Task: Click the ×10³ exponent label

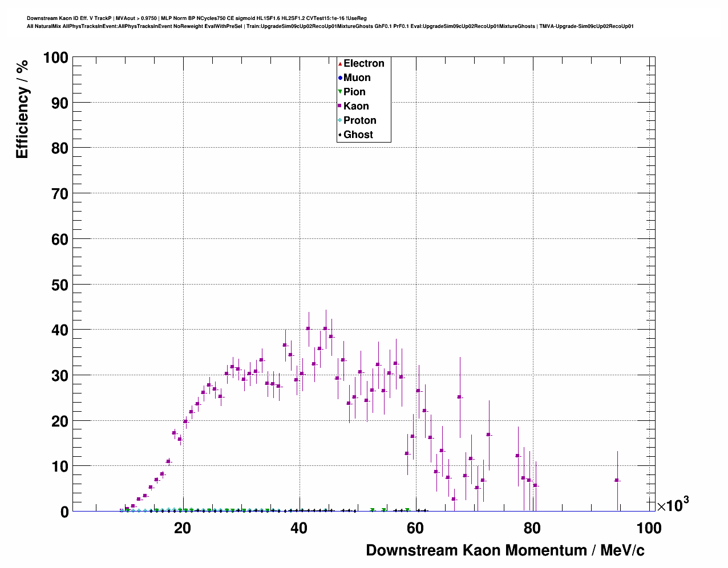Action: pos(672,505)
